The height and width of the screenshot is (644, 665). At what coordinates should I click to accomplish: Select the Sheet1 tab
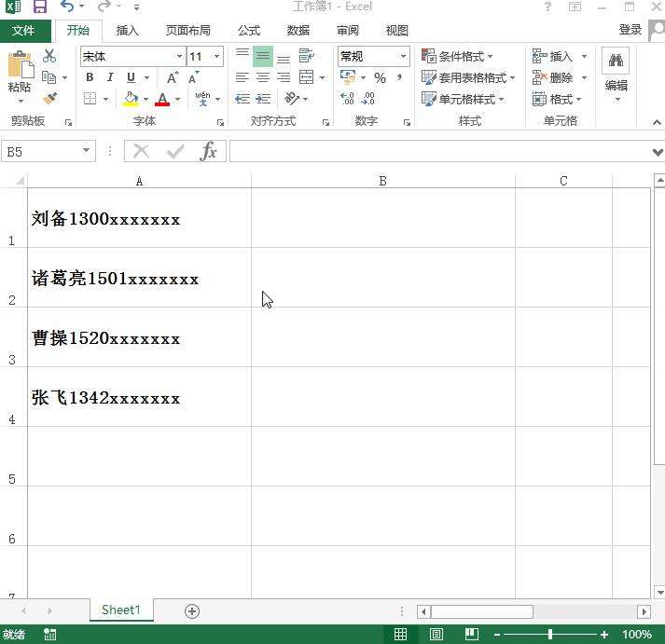tap(121, 610)
